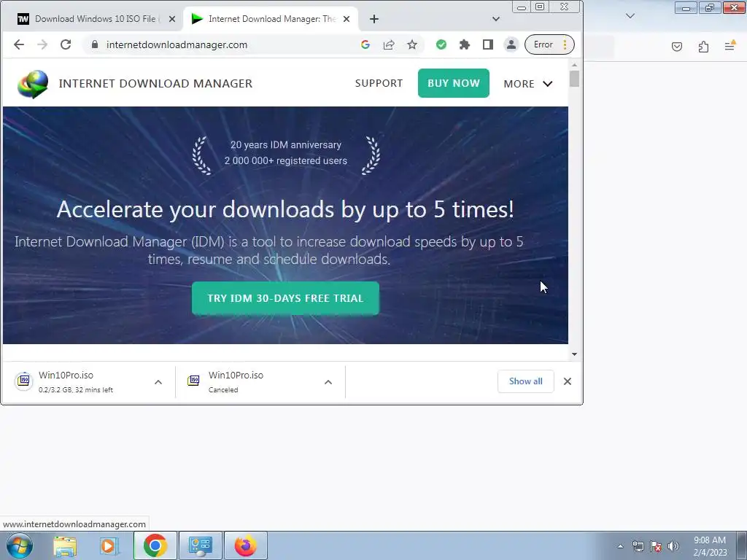
Task: Click the page scrollbar up arrow
Action: coord(574,65)
